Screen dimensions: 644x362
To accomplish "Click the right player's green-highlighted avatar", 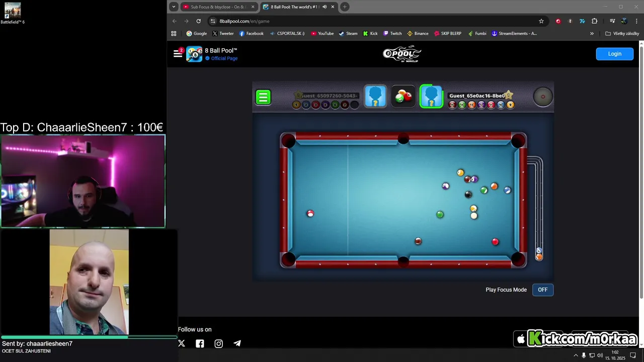I will coord(431,97).
